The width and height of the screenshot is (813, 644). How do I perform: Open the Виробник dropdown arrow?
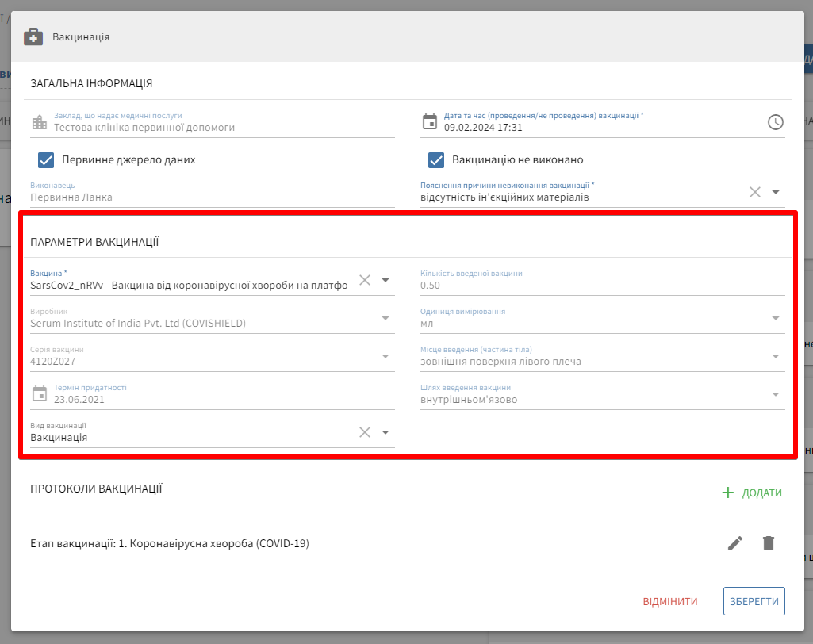pos(385,318)
